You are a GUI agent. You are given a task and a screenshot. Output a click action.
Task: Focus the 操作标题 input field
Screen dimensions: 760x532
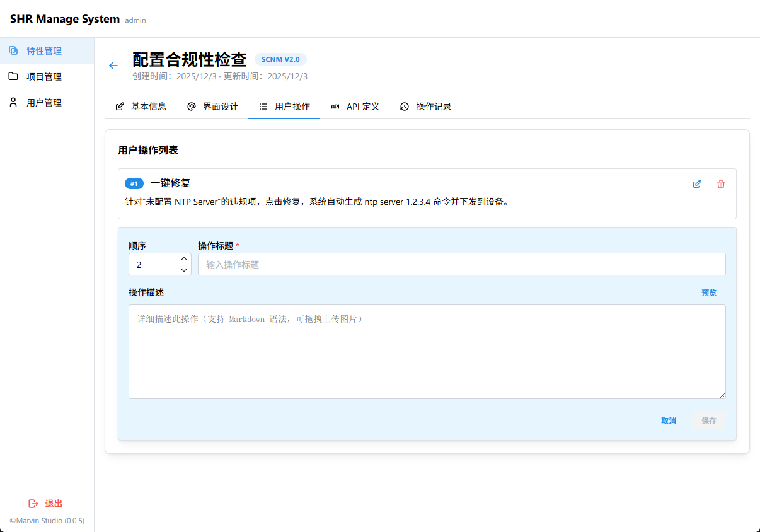461,265
